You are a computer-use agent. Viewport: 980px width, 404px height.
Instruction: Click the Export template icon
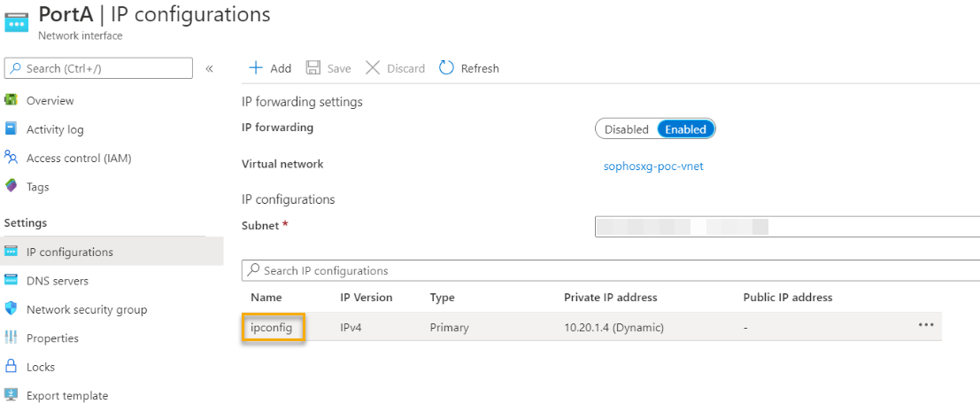pyautogui.click(x=12, y=395)
